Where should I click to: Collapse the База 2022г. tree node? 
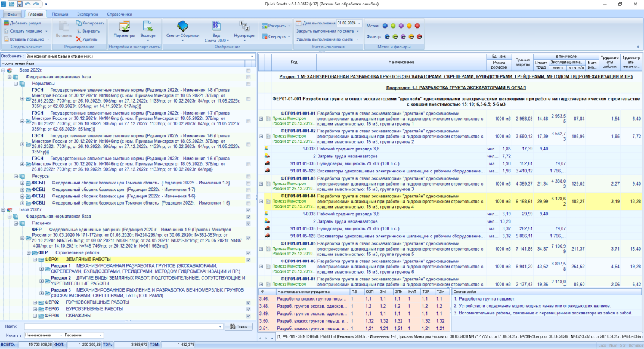(4, 70)
